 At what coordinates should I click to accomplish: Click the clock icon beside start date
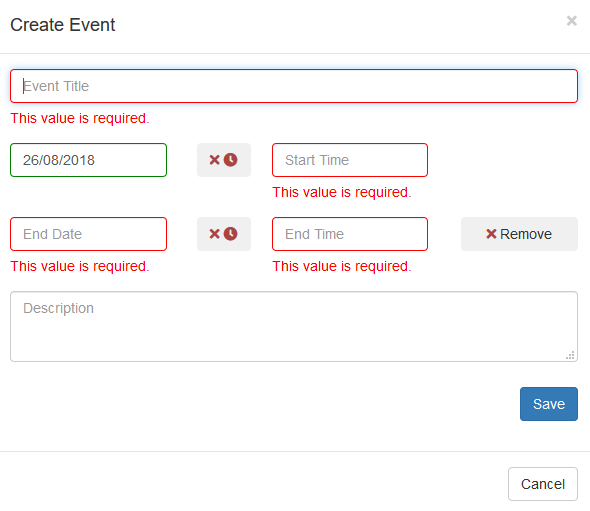point(231,160)
